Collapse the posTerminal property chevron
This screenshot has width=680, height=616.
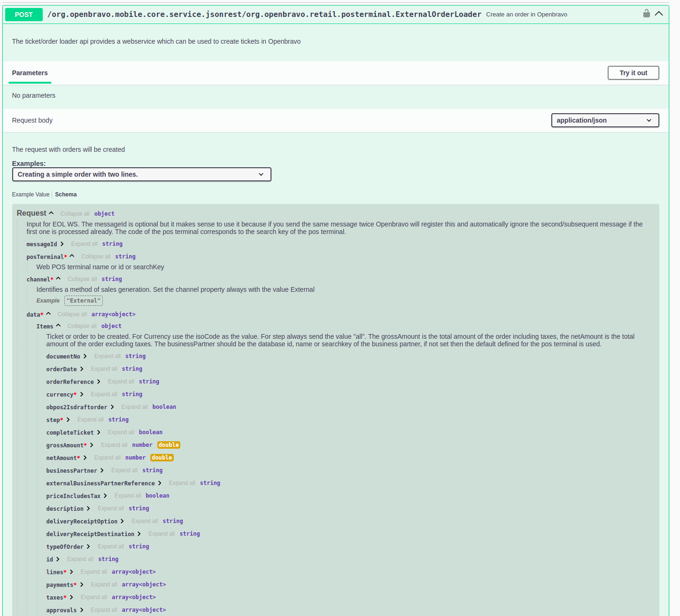(x=72, y=257)
